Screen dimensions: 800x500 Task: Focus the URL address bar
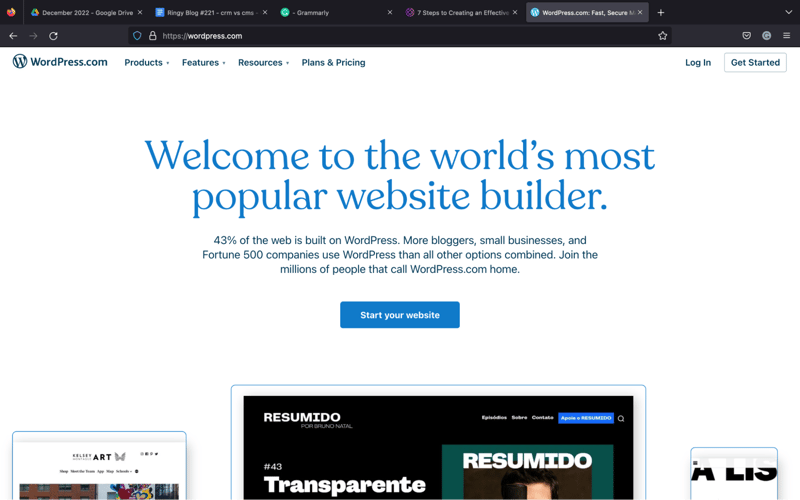click(x=398, y=36)
